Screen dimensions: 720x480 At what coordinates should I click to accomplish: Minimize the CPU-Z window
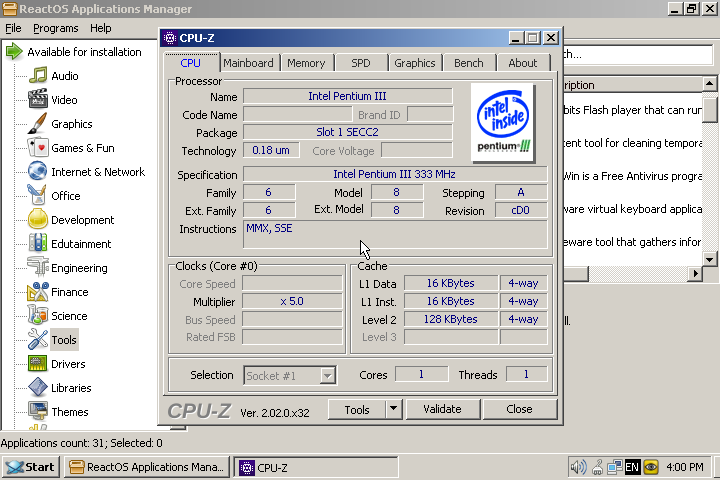[x=516, y=38]
